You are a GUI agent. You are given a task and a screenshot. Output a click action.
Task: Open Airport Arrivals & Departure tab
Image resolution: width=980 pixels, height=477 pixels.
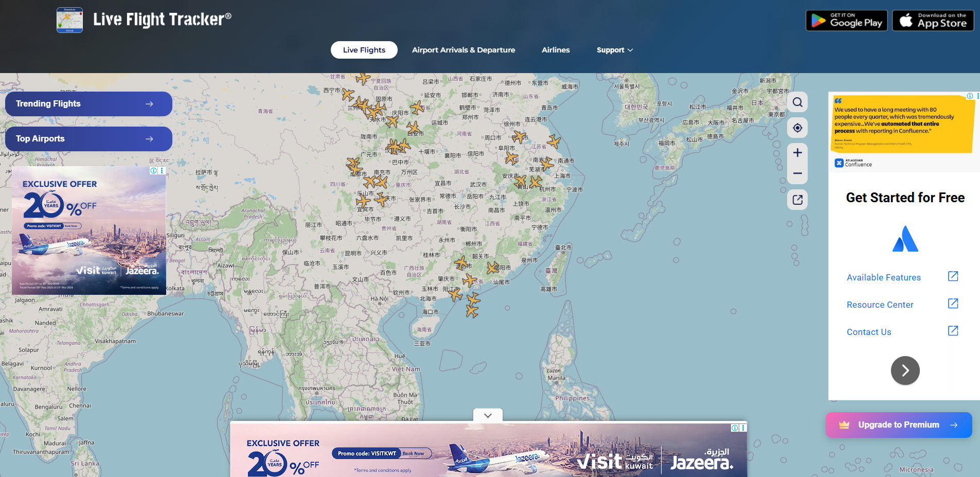(463, 50)
